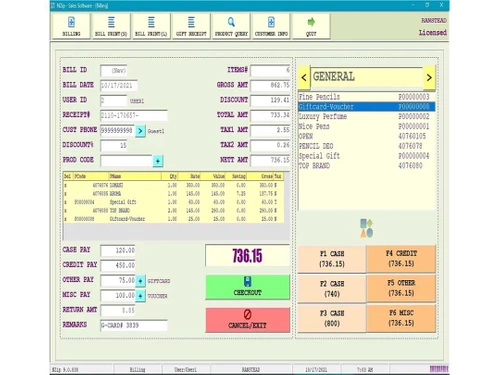Click F2 CASH (740) button
Image resolution: width=500 pixels, height=375 pixels.
point(332,289)
